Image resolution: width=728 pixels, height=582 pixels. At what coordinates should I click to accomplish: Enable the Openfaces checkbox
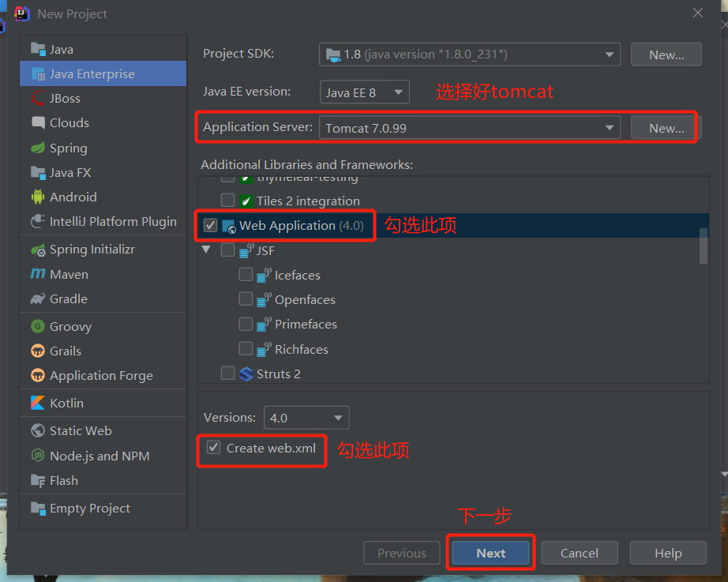[246, 299]
